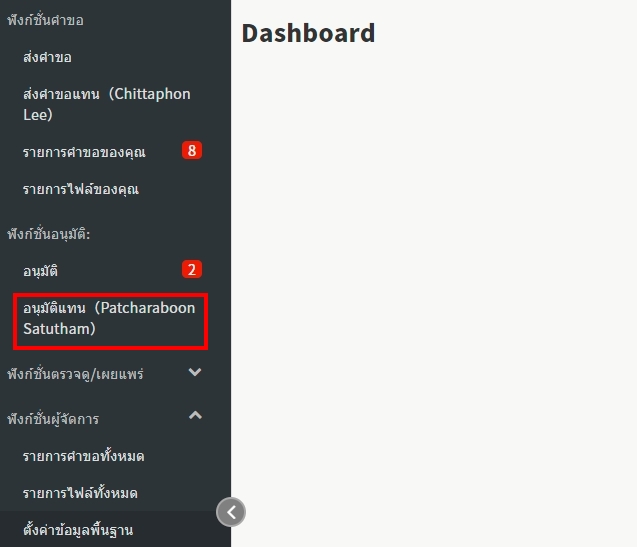This screenshot has width=637, height=547.
Task: Open รายการไฟล์ทั้งหมด in manager functions
Action: coord(80,493)
